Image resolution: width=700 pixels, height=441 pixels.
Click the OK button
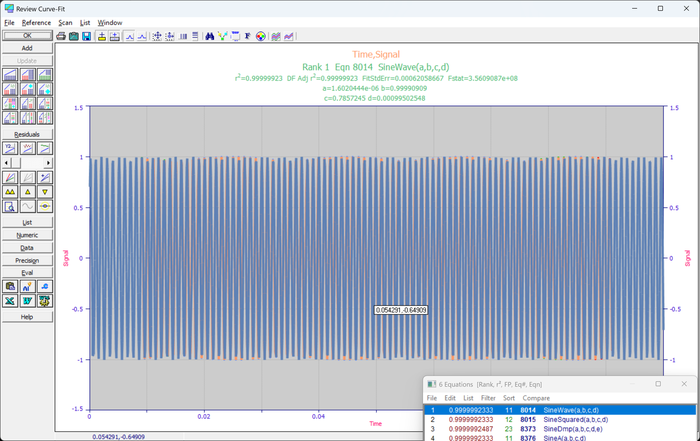pyautogui.click(x=27, y=36)
